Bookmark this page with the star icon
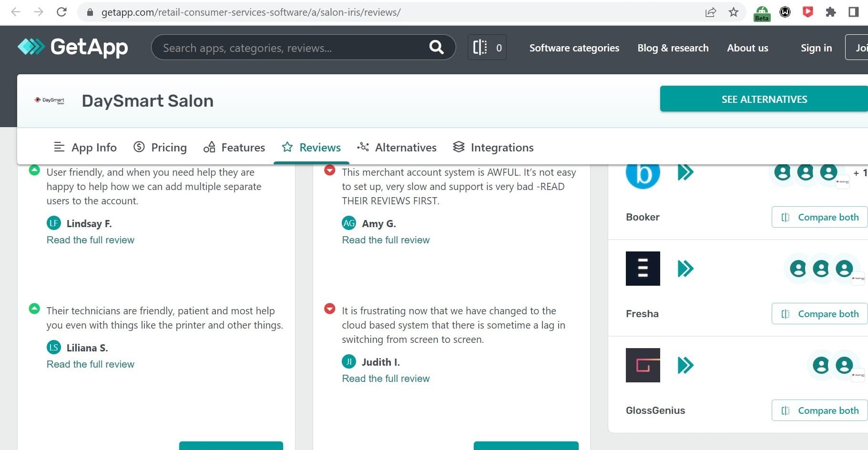The height and width of the screenshot is (450, 868). click(x=734, y=12)
